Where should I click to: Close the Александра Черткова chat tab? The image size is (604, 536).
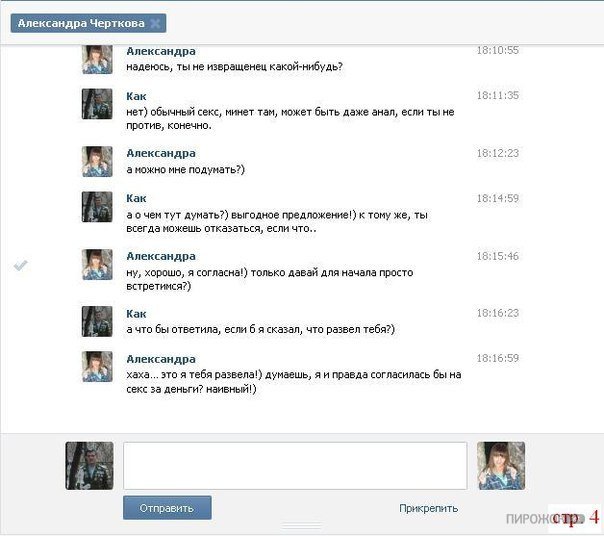coord(155,24)
